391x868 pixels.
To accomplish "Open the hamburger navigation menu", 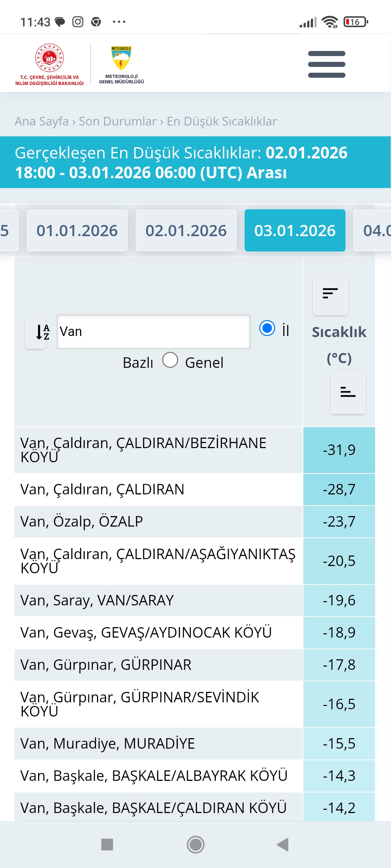I will coord(327,64).
